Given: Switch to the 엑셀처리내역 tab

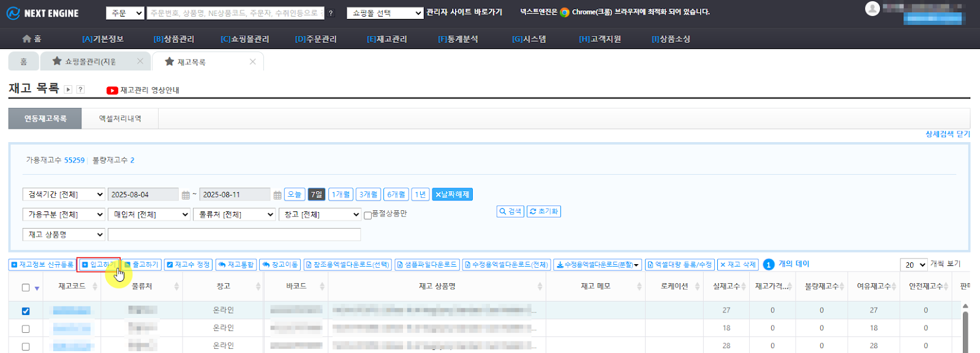Looking at the screenshot, I should point(120,118).
